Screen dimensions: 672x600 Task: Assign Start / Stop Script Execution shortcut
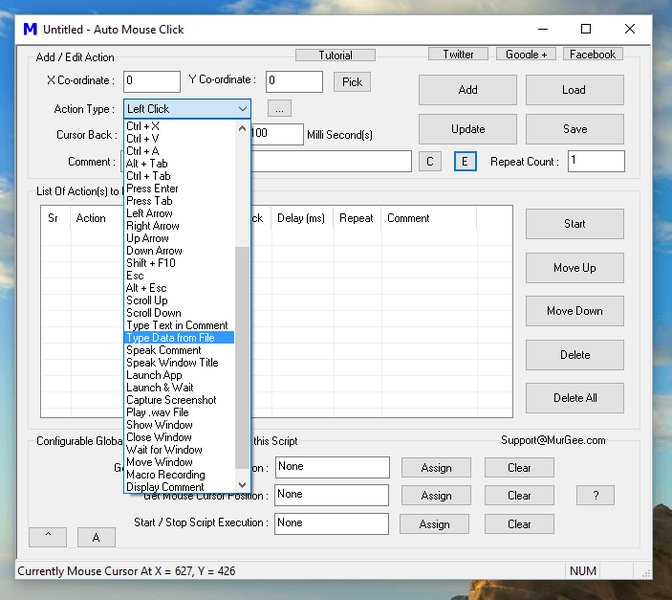[x=434, y=524]
